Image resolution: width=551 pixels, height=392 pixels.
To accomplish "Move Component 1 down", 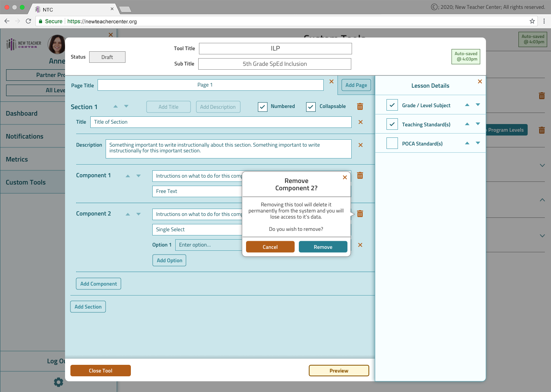I will [139, 176].
